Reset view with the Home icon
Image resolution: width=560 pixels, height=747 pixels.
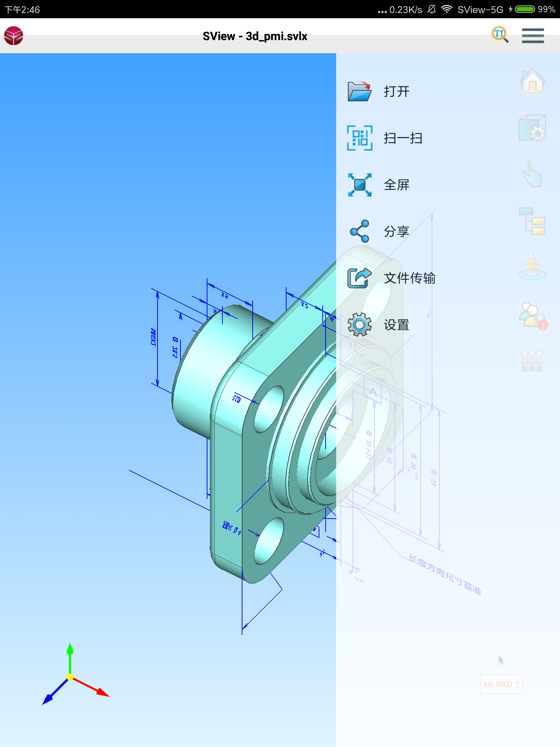pos(532,81)
